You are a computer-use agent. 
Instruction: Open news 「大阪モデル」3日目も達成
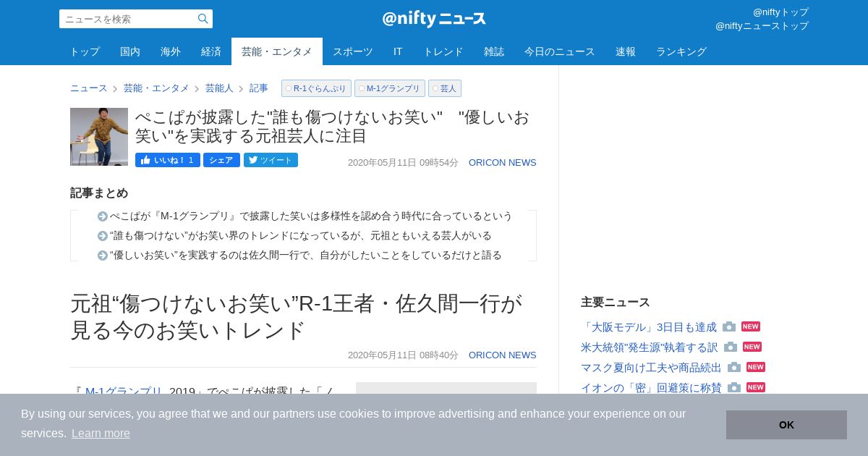click(649, 327)
